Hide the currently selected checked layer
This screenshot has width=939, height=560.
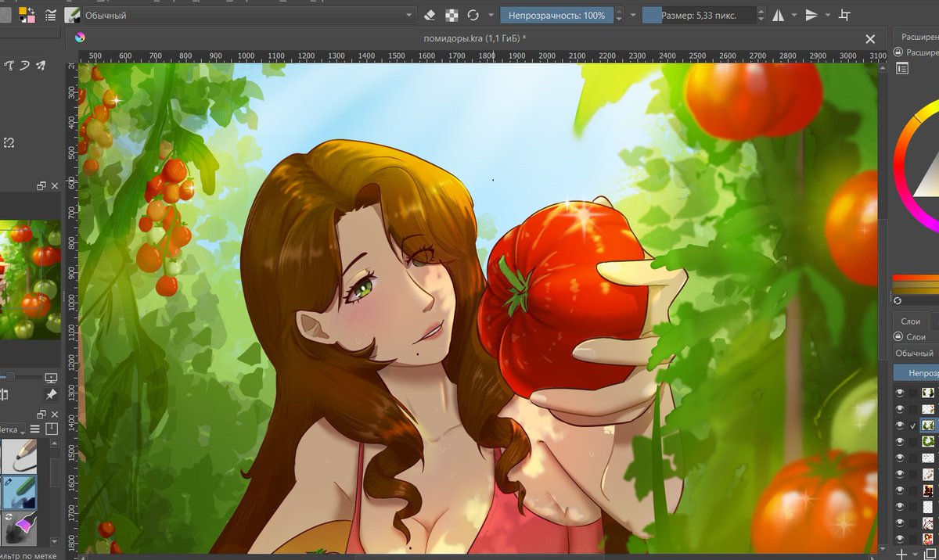(899, 425)
